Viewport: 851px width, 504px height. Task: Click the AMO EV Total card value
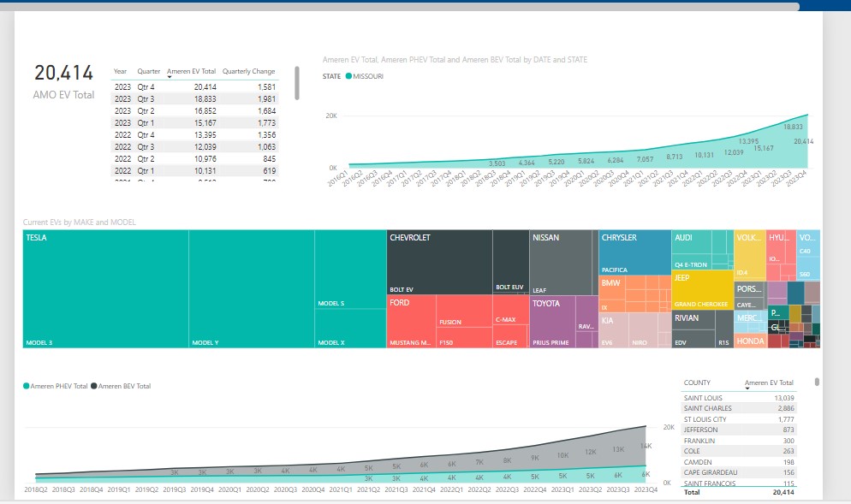pyautogui.click(x=64, y=74)
